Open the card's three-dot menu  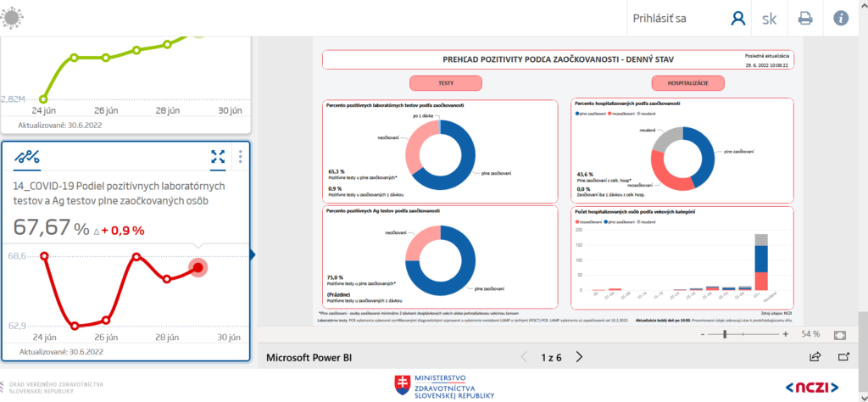240,157
